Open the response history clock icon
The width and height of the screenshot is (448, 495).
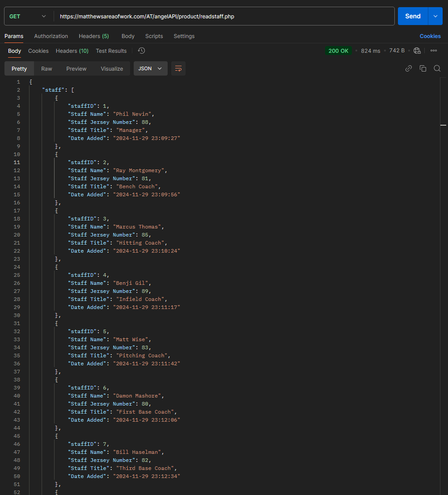(x=141, y=51)
